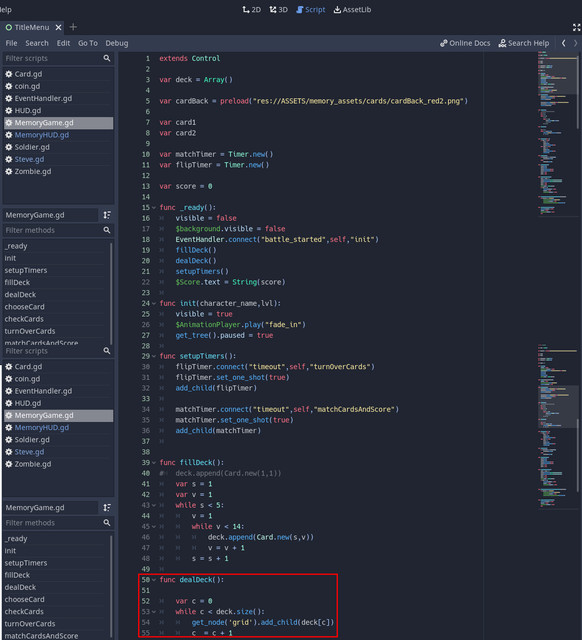Click the upper methods list scrollbar

(x=111, y=294)
